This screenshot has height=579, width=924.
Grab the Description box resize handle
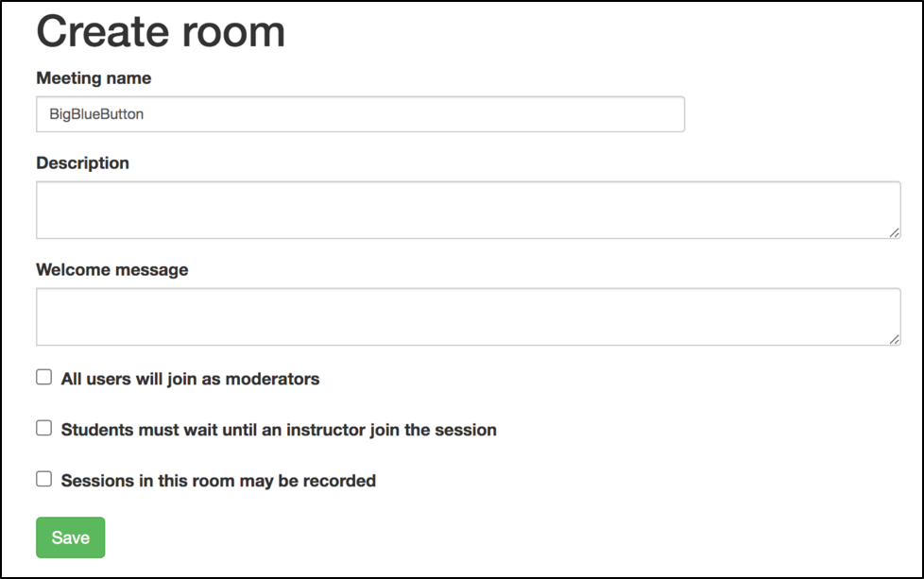pos(894,232)
